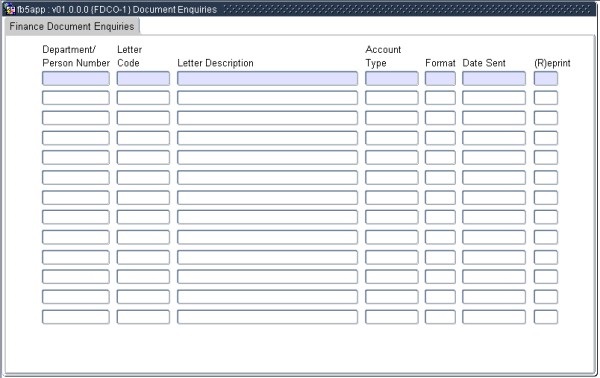
Task: Click the 'Letter Description' column header
Action: coord(215,63)
